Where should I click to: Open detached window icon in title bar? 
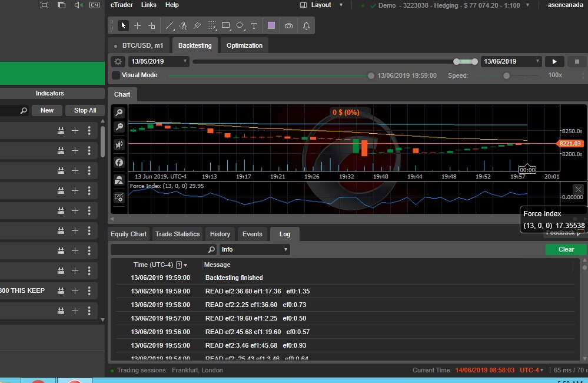click(x=61, y=5)
